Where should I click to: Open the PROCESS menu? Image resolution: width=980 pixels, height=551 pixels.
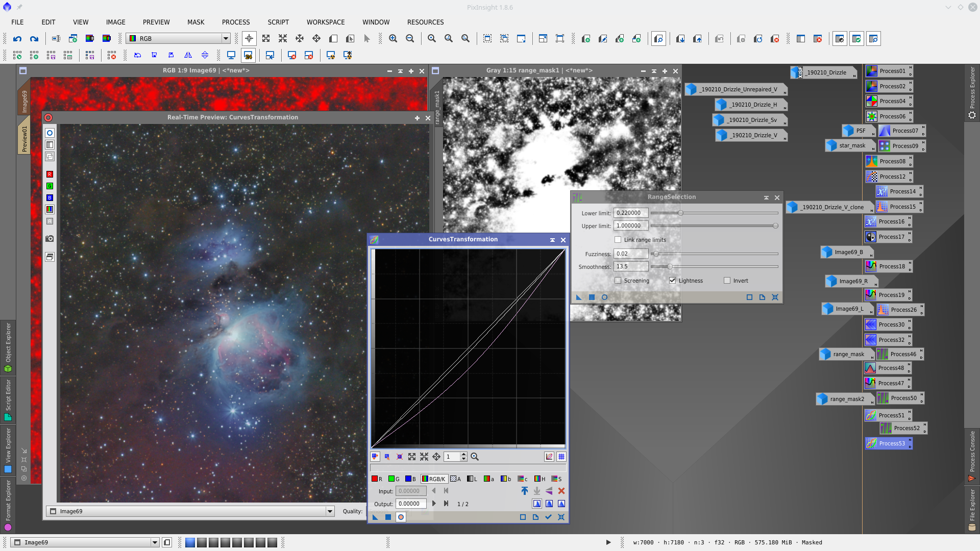[236, 22]
